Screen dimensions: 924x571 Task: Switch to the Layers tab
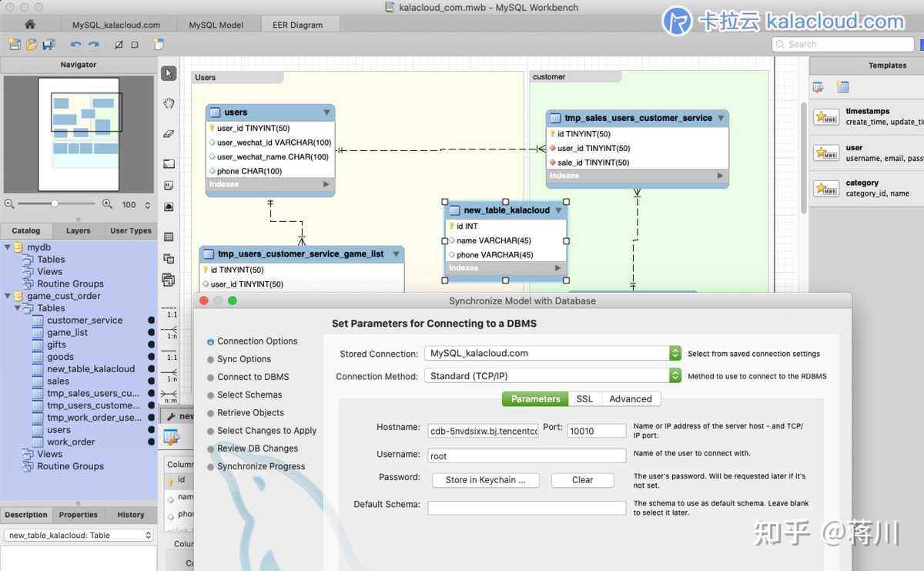click(78, 230)
